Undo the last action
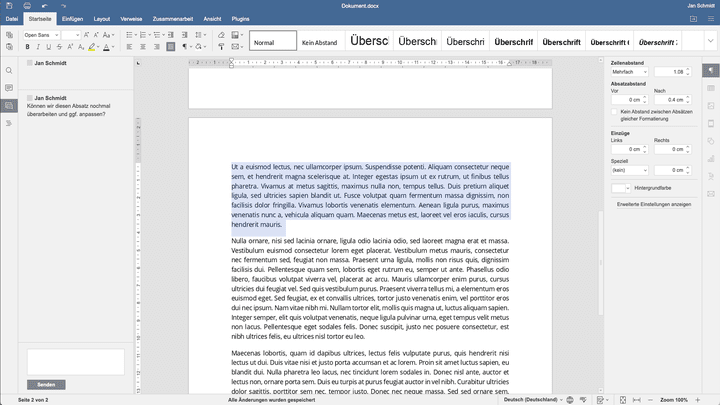 47,6
